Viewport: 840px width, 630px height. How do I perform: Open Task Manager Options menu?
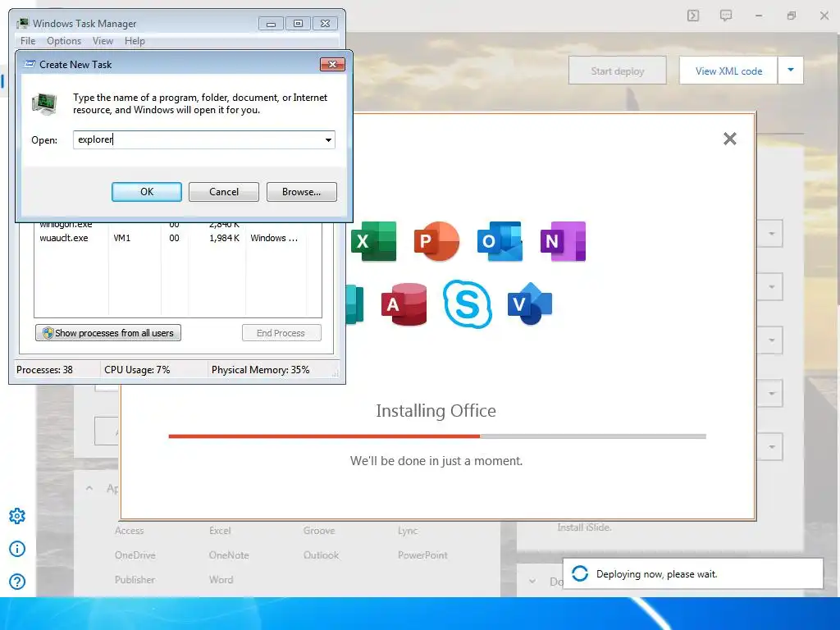pos(64,41)
